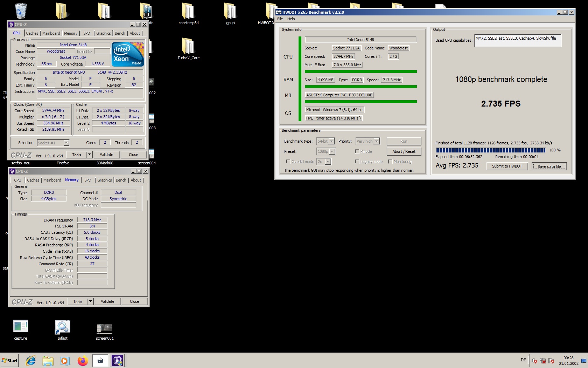Click the title bar icon of the top CPU-Z window
Screen dimensions: 588x368
(x=11, y=25)
